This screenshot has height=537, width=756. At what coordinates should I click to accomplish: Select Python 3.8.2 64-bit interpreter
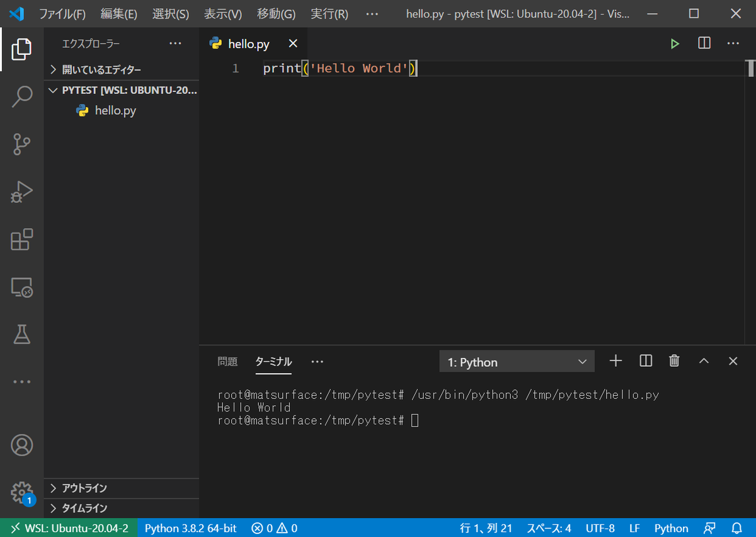(x=191, y=528)
